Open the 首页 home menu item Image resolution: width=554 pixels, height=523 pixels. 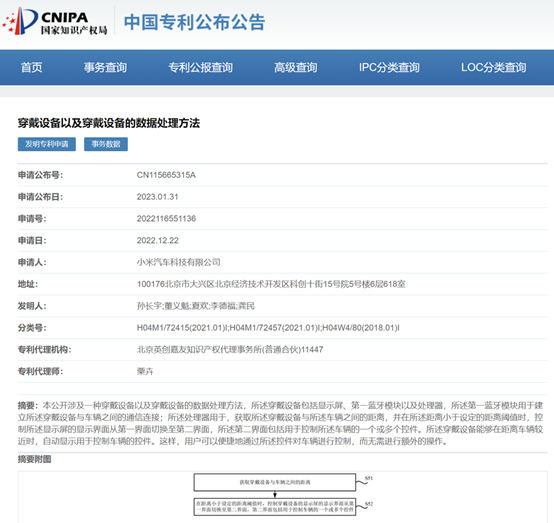[31, 67]
